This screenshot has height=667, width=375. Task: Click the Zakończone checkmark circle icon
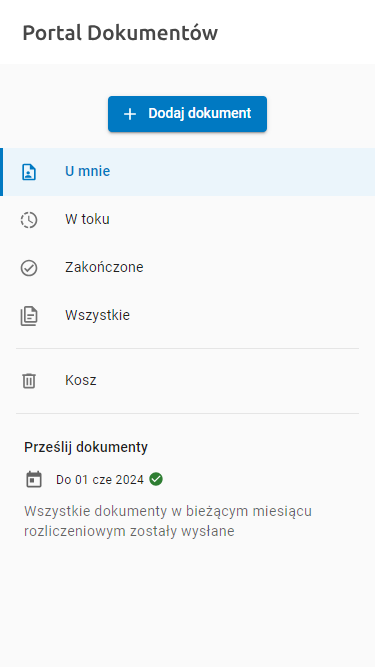(29, 268)
